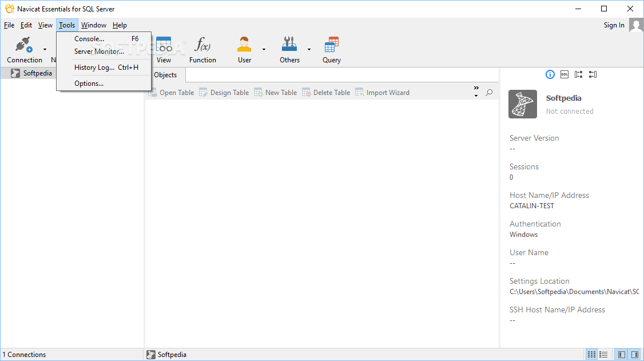
Task: Click the SSH Host Name/IP Address label
Action: pyautogui.click(x=557, y=310)
